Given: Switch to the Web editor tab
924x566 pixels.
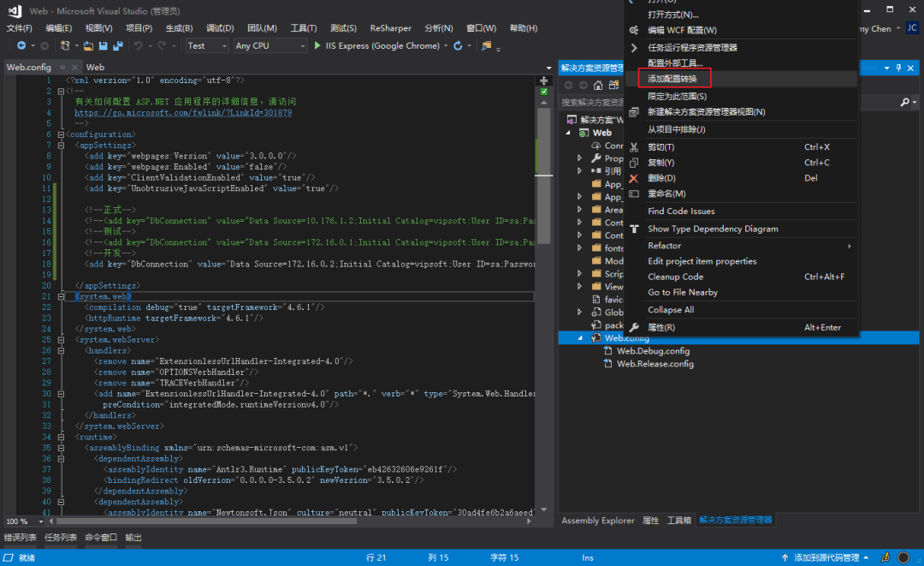Looking at the screenshot, I should (95, 67).
